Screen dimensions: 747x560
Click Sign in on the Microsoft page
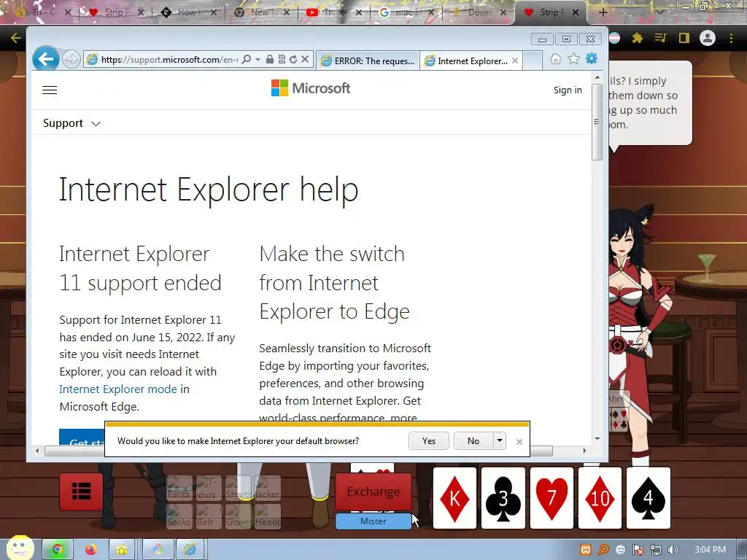point(568,90)
